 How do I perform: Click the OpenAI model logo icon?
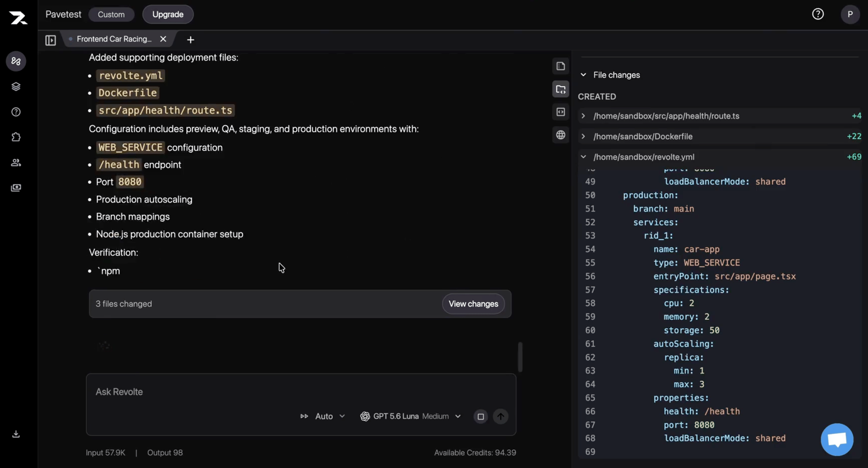(x=365, y=416)
